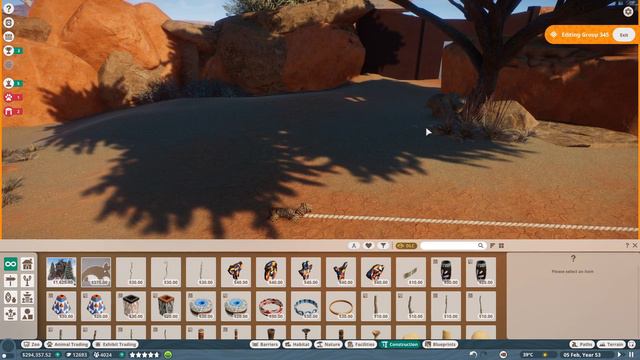The width and height of the screenshot is (640, 360).
Task: Open the Paths tool button
Action: coord(582,344)
